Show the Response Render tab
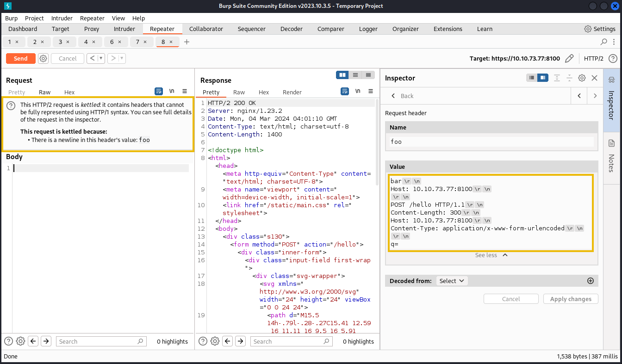This screenshot has height=364, width=622. (292, 92)
